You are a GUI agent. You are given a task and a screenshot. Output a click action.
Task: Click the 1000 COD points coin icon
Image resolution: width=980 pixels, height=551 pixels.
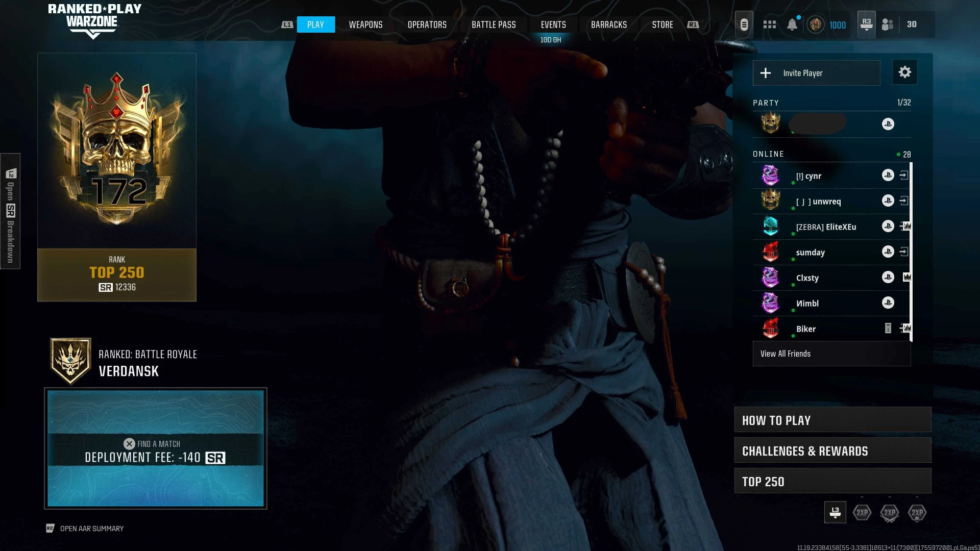[815, 24]
